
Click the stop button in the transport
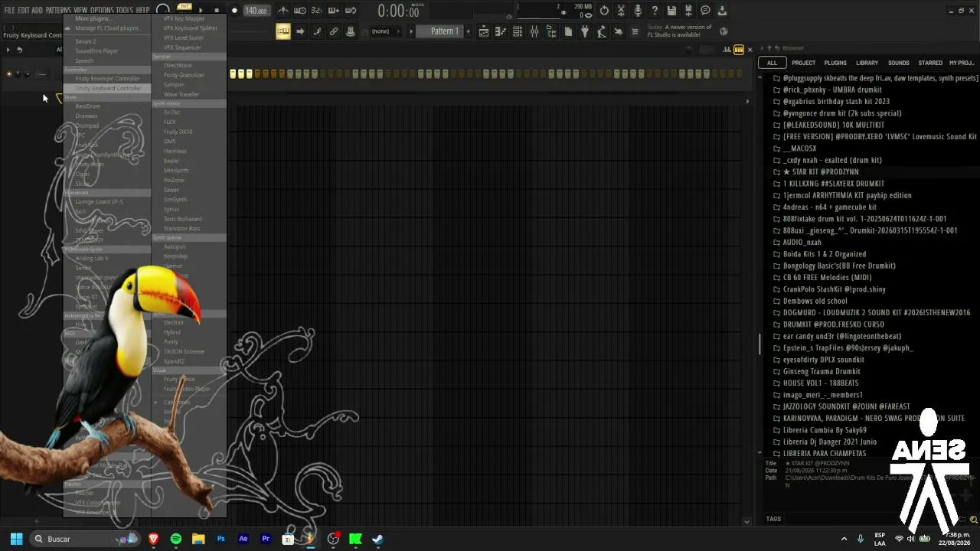[217, 11]
